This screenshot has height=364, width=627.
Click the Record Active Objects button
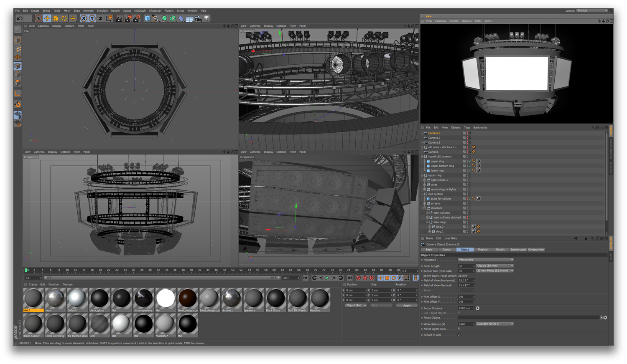tap(358, 278)
